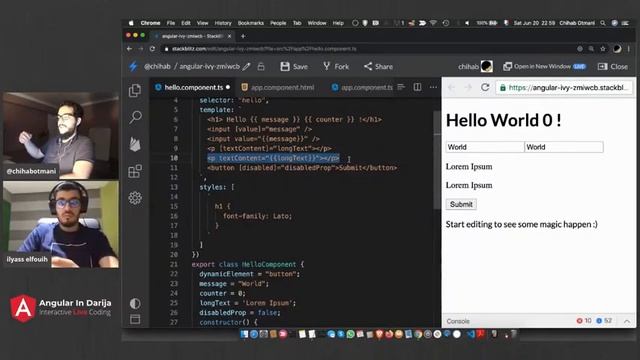Click the second World input field
This screenshot has width=640, height=360.
pyautogui.click(x=564, y=147)
